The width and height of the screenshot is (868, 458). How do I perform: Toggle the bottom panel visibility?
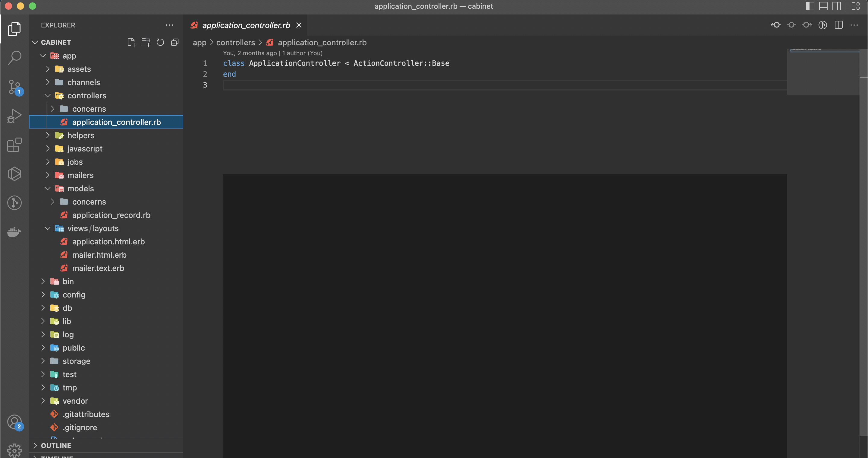[823, 6]
